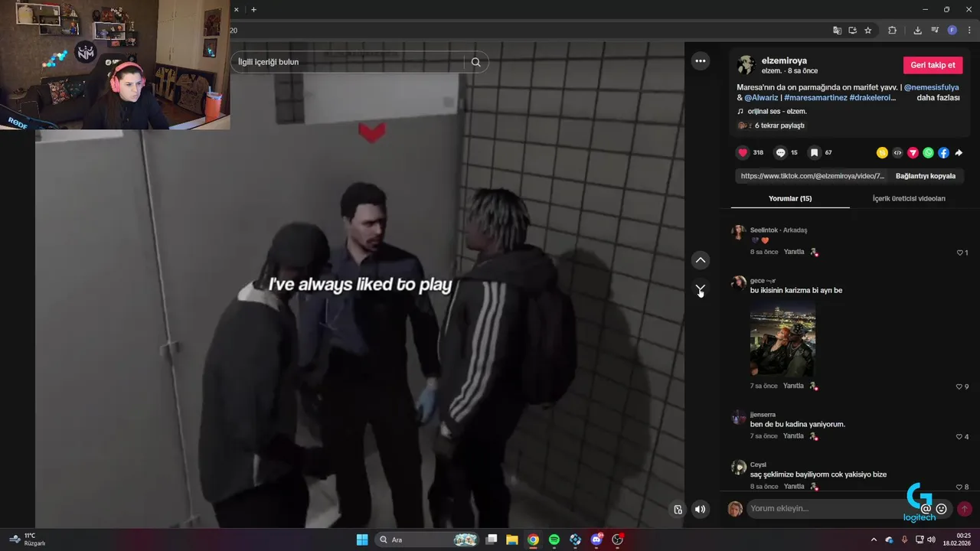Open the elzemiroya profile name
The width and height of the screenshot is (980, 551).
(x=784, y=60)
